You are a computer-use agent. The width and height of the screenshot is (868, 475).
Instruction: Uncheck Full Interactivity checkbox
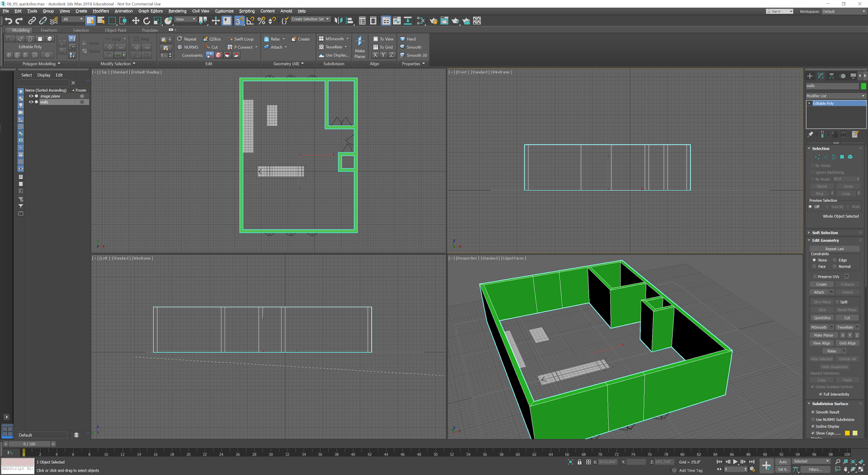coord(820,394)
